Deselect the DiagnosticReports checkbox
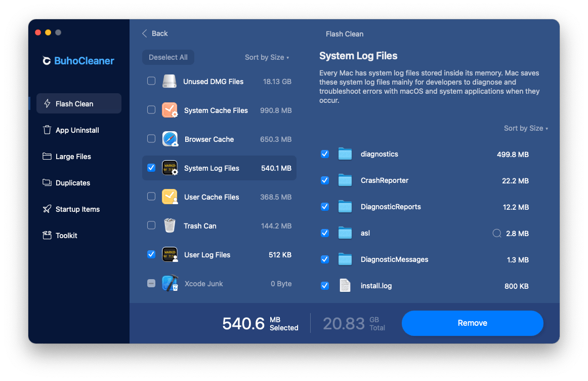This screenshot has width=588, height=381. (x=325, y=206)
